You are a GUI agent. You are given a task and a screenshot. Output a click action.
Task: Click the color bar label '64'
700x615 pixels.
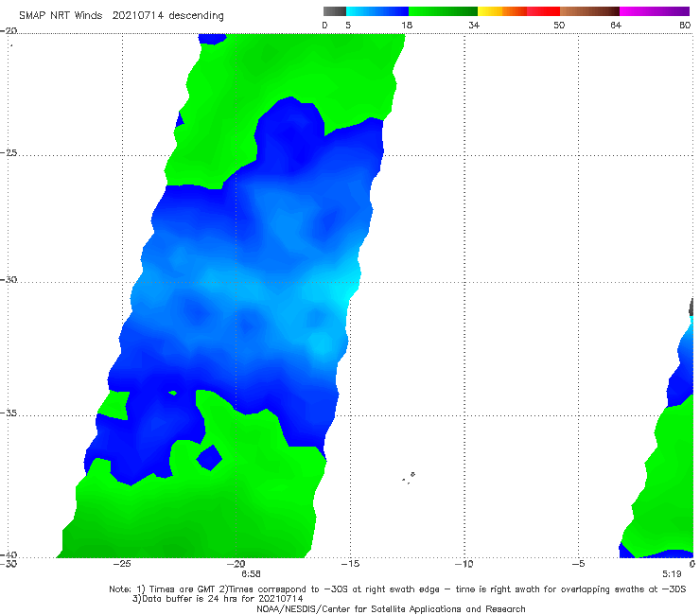(x=616, y=26)
